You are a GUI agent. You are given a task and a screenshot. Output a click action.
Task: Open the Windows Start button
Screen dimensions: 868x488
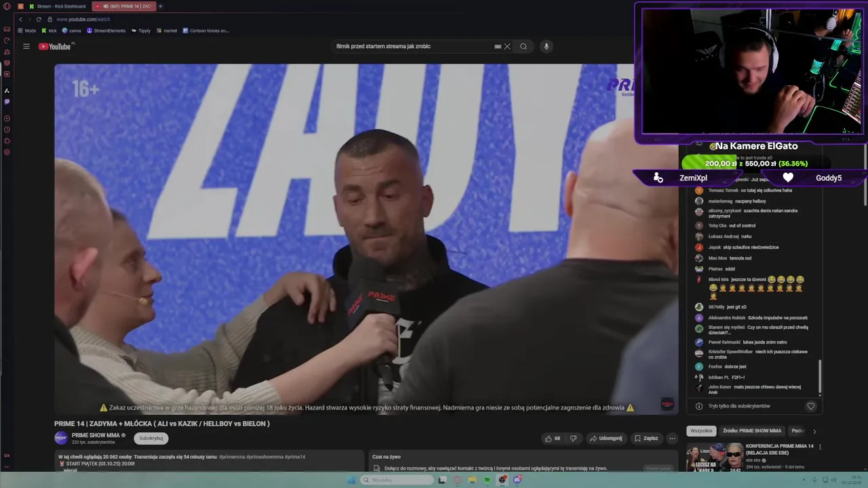351,480
